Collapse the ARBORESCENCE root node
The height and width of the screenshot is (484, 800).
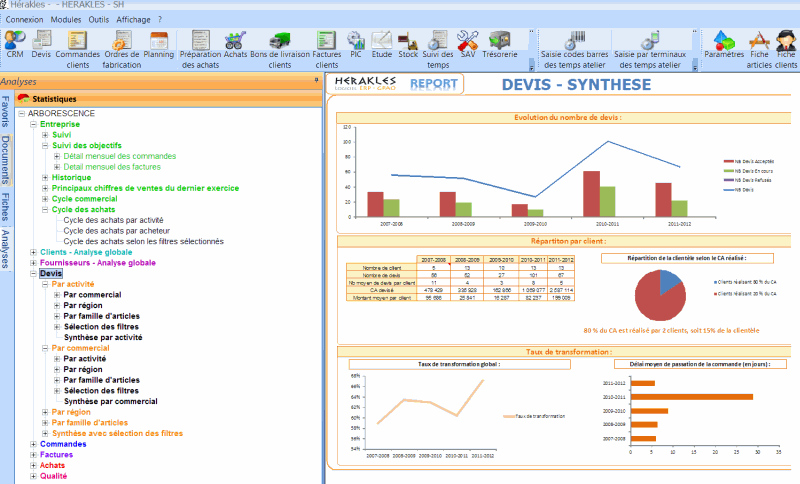[x=21, y=113]
